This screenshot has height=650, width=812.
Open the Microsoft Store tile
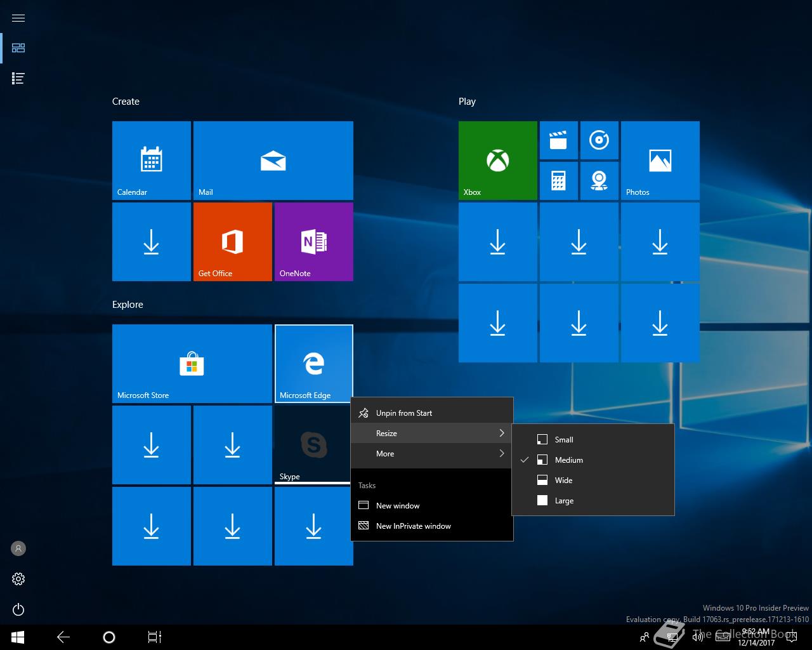click(x=192, y=364)
